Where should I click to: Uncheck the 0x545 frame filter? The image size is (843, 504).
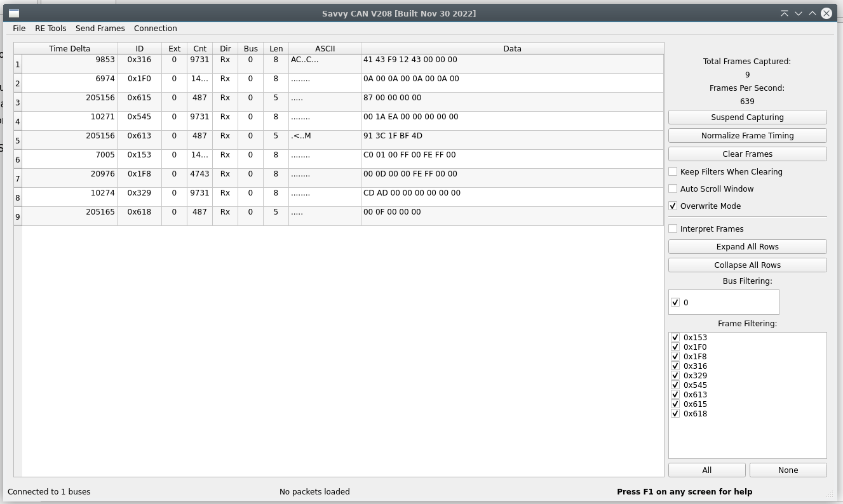tap(675, 385)
